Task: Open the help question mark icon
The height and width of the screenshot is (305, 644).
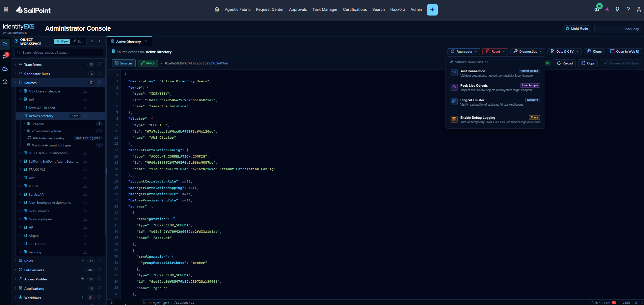Action: coord(628,9)
